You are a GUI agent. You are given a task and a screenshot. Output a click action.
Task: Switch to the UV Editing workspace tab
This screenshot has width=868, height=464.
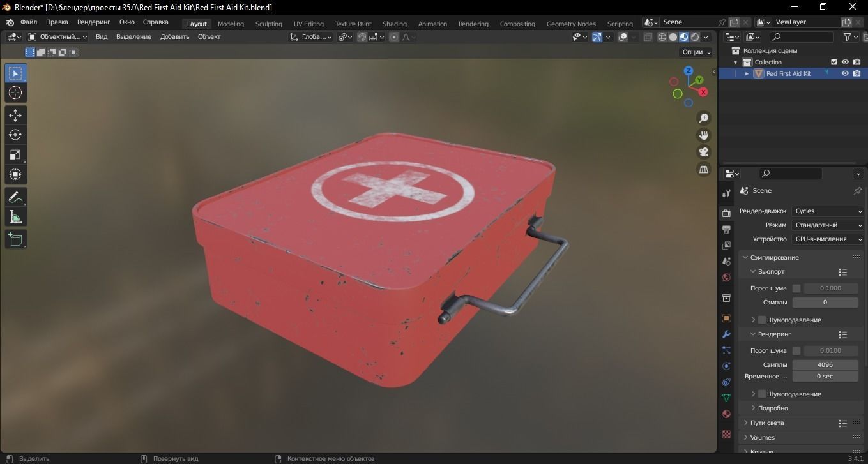(308, 24)
